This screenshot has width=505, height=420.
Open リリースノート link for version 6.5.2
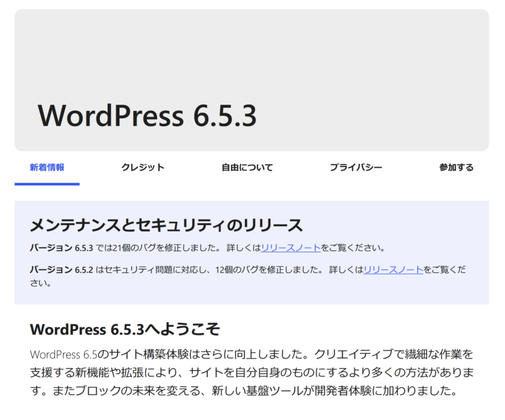pyautogui.click(x=393, y=270)
